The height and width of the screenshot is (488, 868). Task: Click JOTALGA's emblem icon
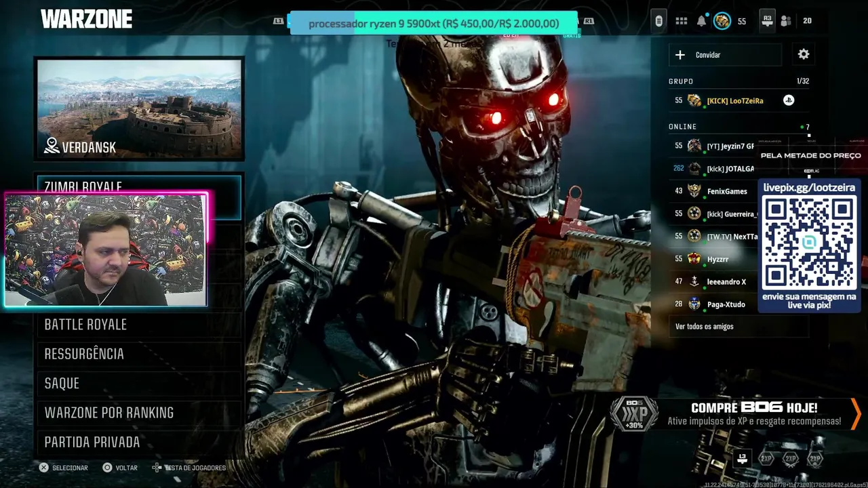click(x=694, y=169)
